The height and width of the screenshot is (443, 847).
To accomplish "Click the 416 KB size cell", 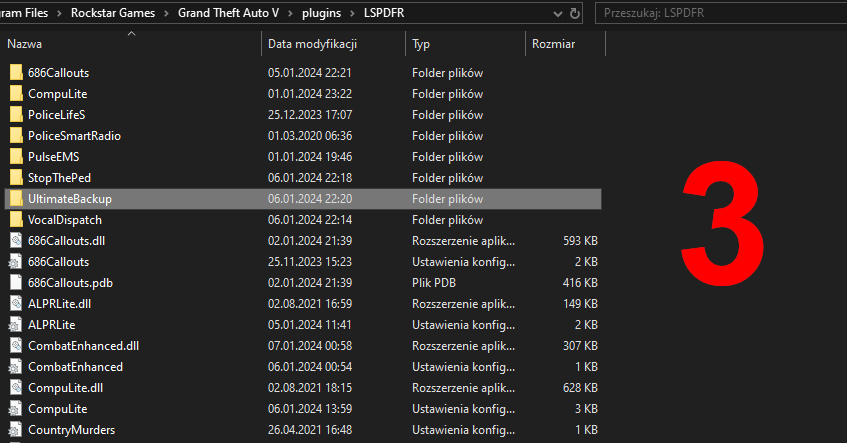I will [580, 283].
